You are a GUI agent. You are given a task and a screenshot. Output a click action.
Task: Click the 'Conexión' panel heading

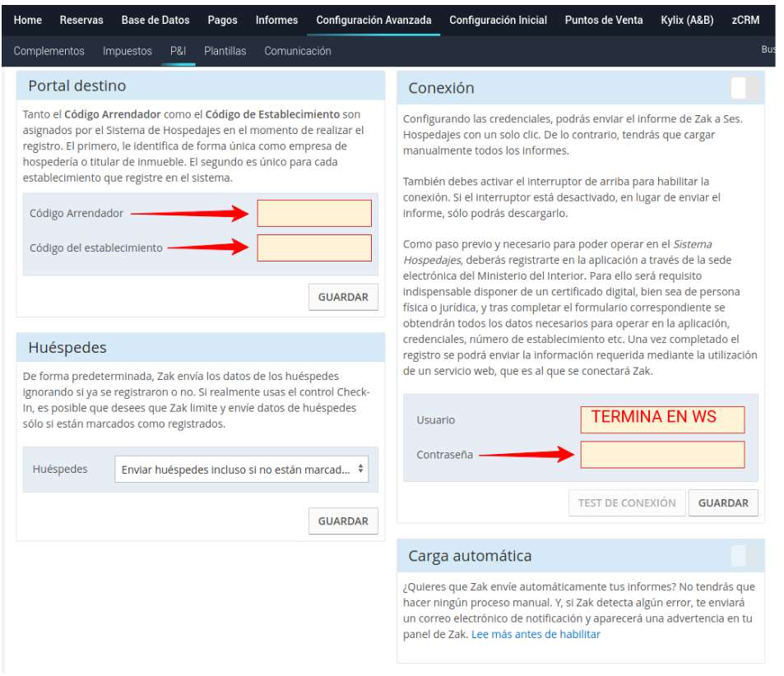[x=441, y=88]
